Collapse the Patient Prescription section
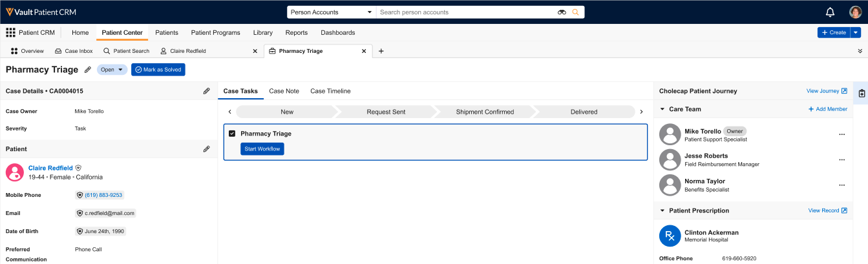 click(662, 210)
